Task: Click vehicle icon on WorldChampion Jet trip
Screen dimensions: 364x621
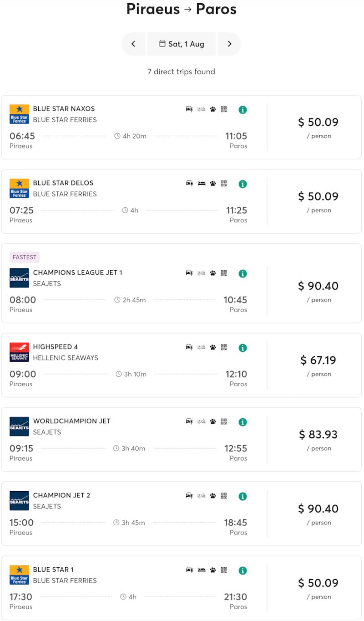Action: coord(189,421)
